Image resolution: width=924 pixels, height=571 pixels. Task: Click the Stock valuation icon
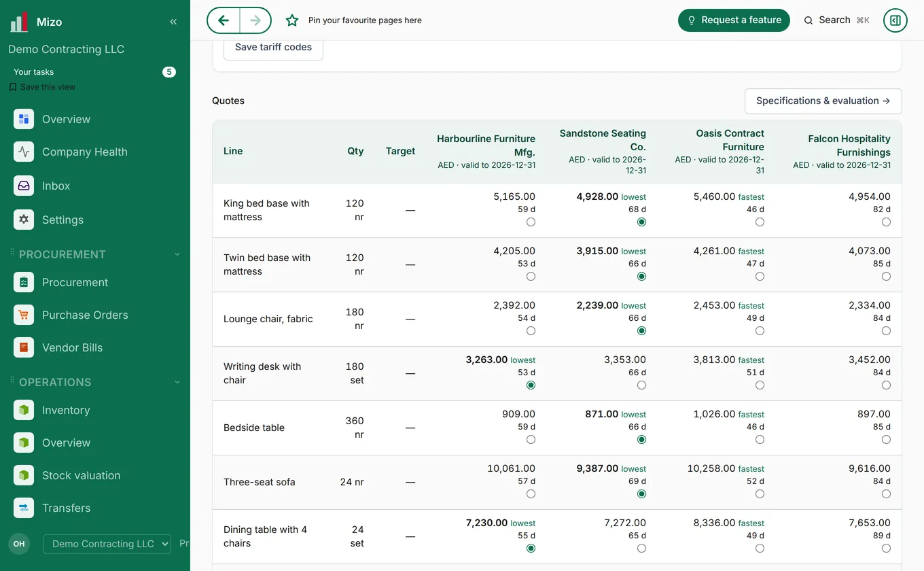(x=24, y=475)
